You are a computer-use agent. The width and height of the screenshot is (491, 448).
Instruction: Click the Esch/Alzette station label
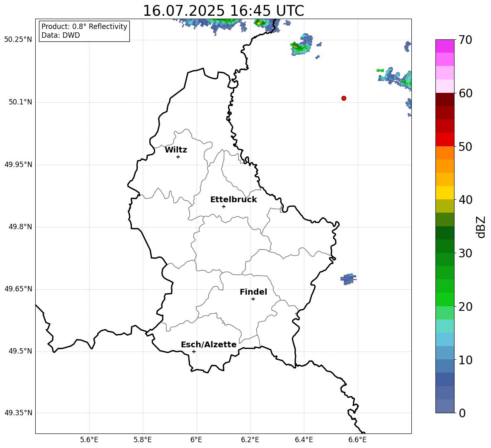209,344
